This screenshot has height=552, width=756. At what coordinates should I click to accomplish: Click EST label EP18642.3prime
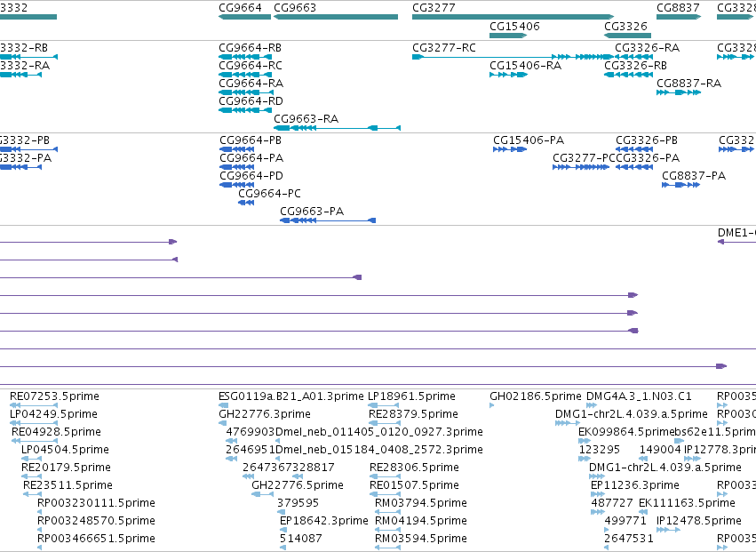click(324, 521)
